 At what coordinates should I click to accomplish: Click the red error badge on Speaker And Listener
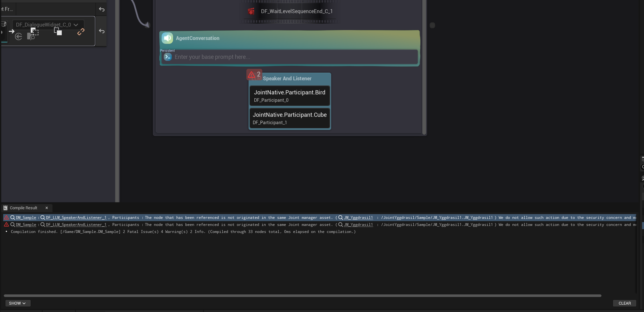coord(254,75)
